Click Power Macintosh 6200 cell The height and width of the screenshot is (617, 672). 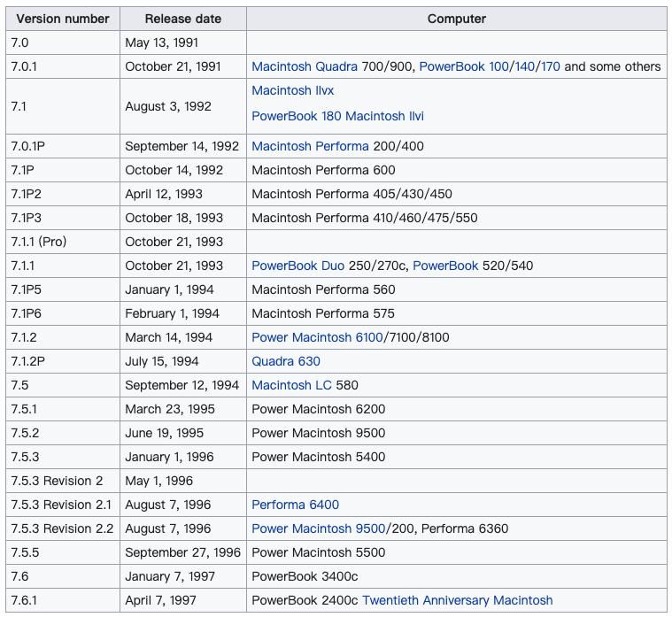point(457,409)
